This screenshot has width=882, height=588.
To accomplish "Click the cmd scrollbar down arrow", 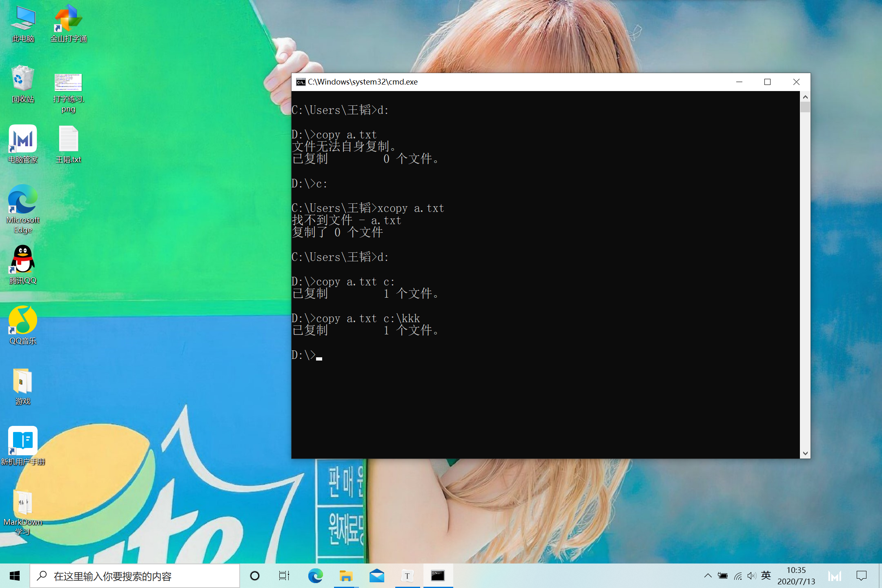I will click(805, 453).
